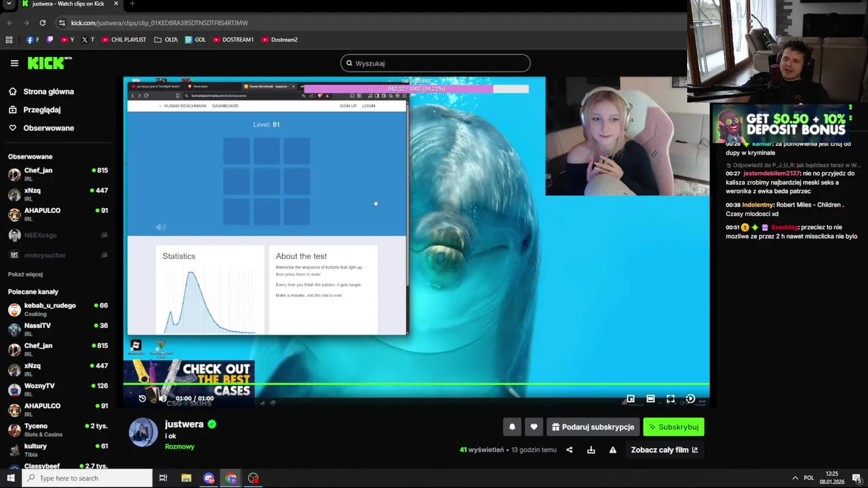The image size is (868, 488).
Task: Open recommended channel WoznyTV
Action: [x=58, y=390]
